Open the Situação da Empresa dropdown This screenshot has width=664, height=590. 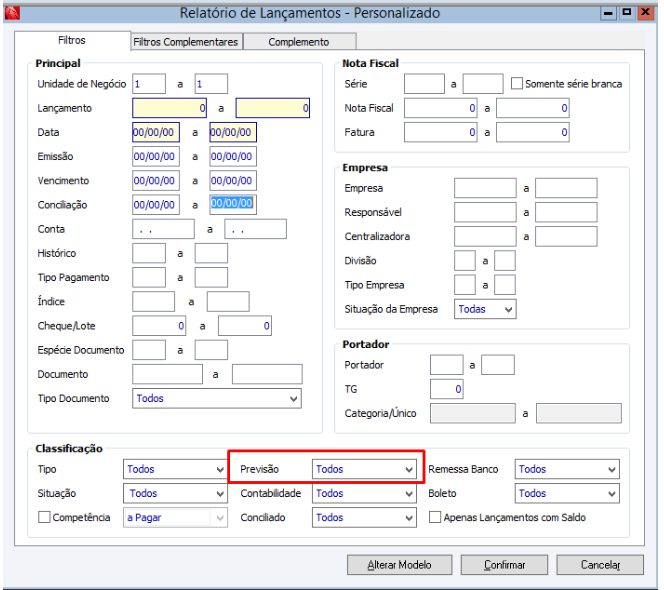pyautogui.click(x=485, y=309)
